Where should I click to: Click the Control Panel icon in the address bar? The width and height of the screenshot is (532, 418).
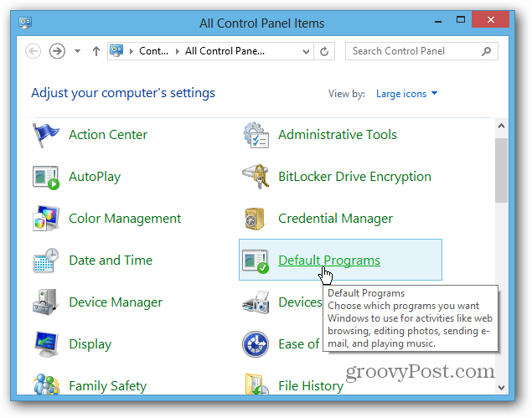(116, 50)
